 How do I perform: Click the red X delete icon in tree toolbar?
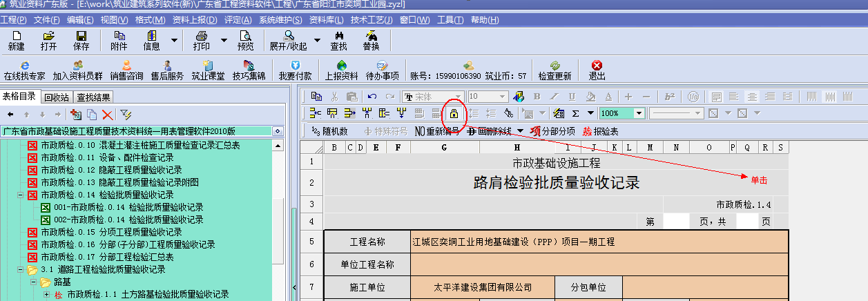point(107,114)
